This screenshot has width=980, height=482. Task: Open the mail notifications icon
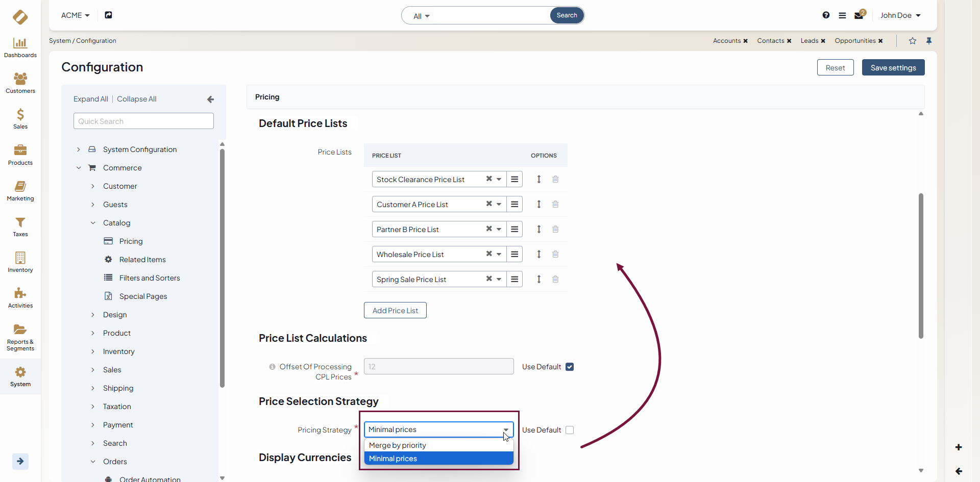pyautogui.click(x=859, y=15)
